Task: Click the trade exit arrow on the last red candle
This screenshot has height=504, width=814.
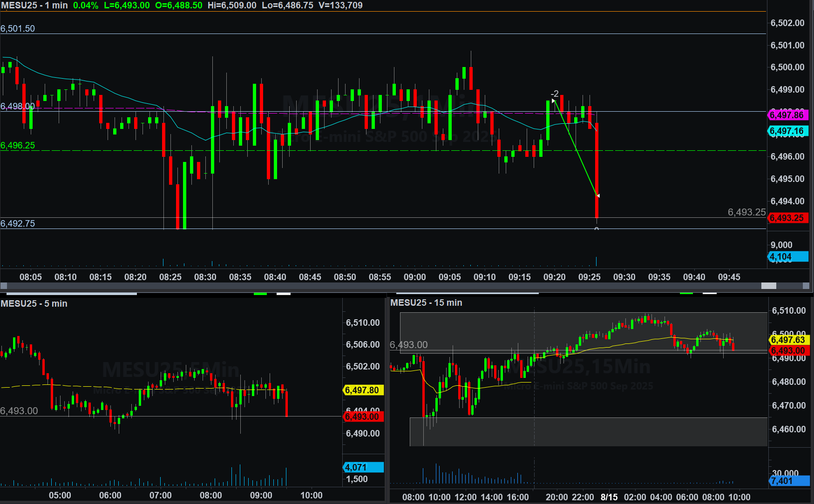Action: [597, 195]
